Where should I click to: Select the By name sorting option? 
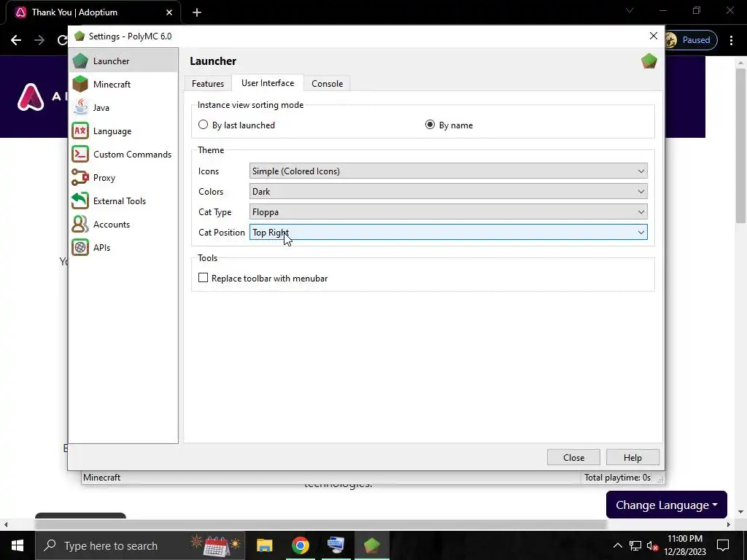[449, 125]
